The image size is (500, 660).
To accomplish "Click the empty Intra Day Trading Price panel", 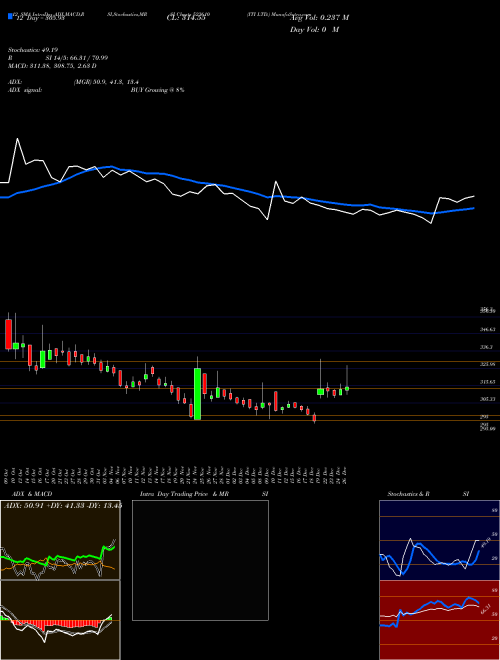I will pyautogui.click(x=200, y=560).
